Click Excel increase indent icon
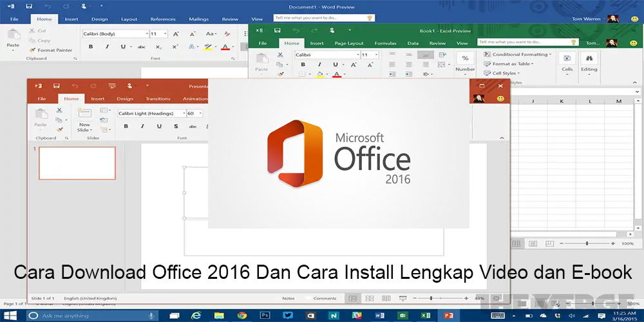Image resolution: width=644 pixels, height=322 pixels. [x=409, y=74]
